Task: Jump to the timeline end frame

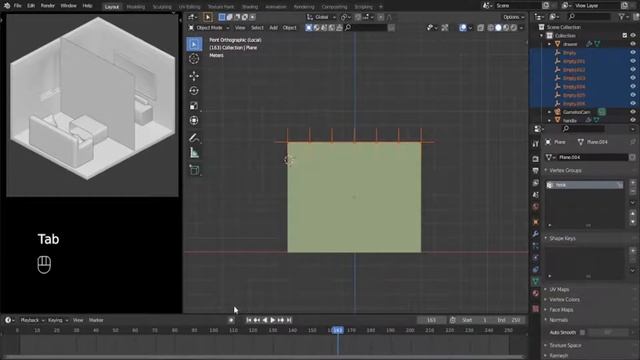Action: (x=289, y=320)
